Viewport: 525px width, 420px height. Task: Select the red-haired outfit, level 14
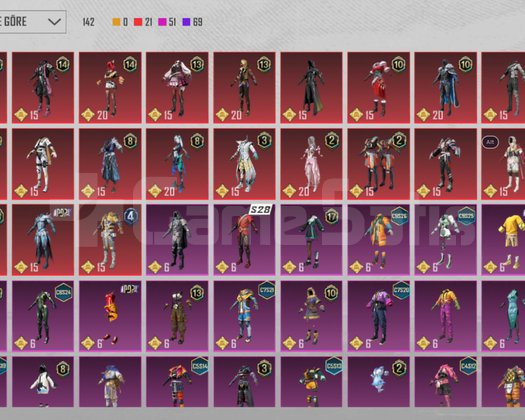point(110,88)
